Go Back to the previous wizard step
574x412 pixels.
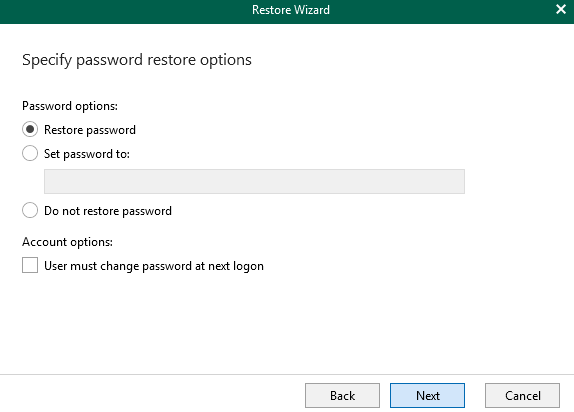342,396
